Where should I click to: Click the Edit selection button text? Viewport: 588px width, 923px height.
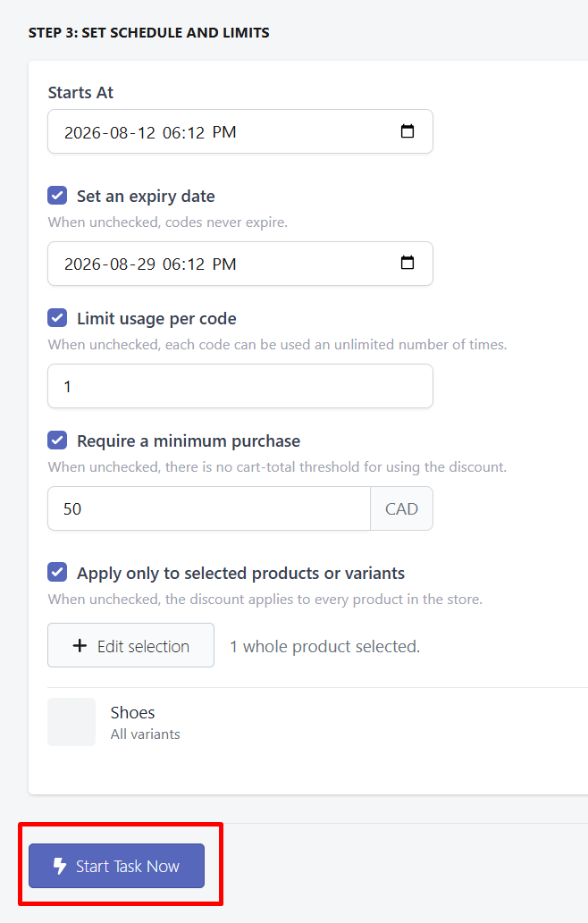[x=143, y=646]
